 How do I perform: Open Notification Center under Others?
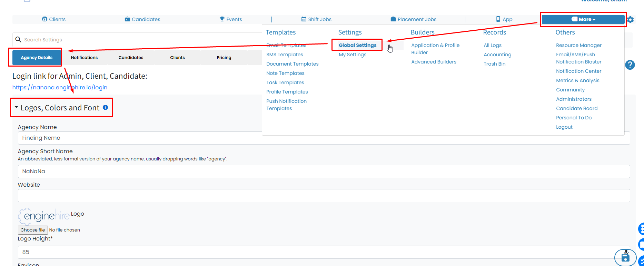pos(578,71)
